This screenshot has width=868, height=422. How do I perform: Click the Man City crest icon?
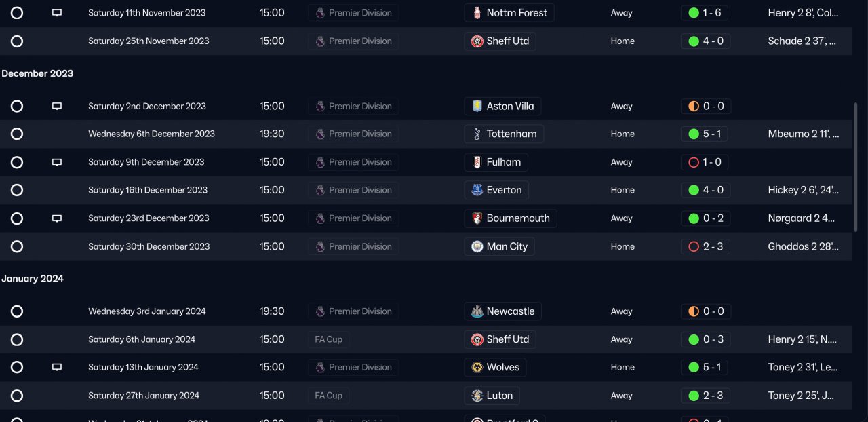[477, 246]
